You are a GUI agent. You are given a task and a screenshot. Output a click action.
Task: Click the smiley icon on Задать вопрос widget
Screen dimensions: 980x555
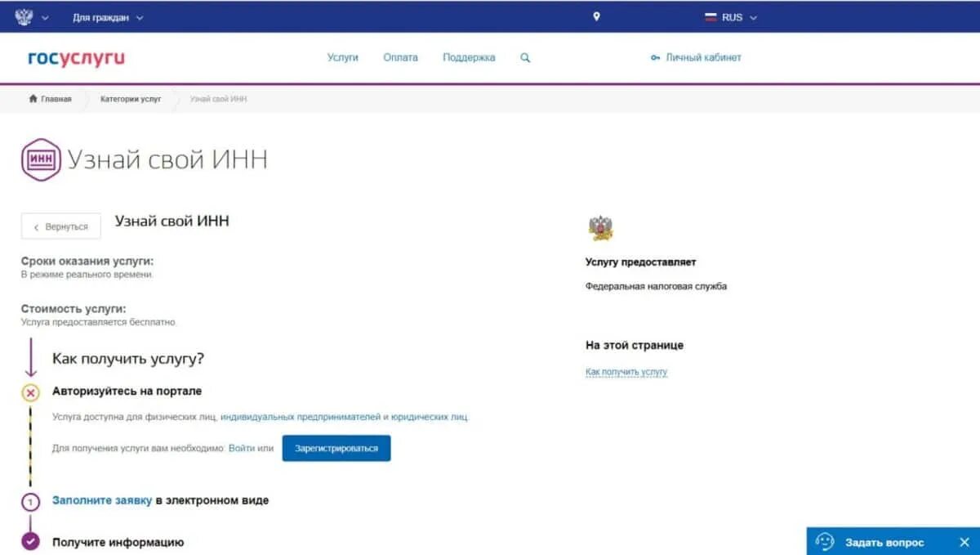click(x=827, y=541)
